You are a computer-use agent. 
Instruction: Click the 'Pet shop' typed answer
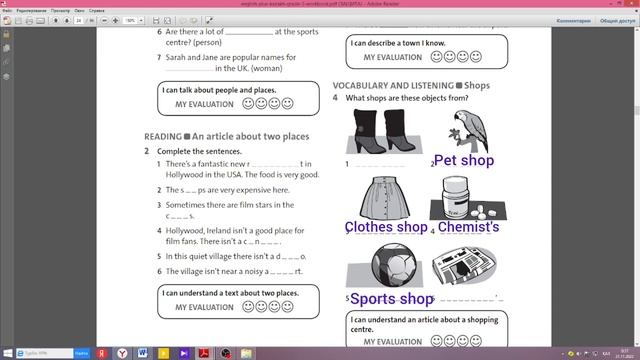tap(464, 160)
